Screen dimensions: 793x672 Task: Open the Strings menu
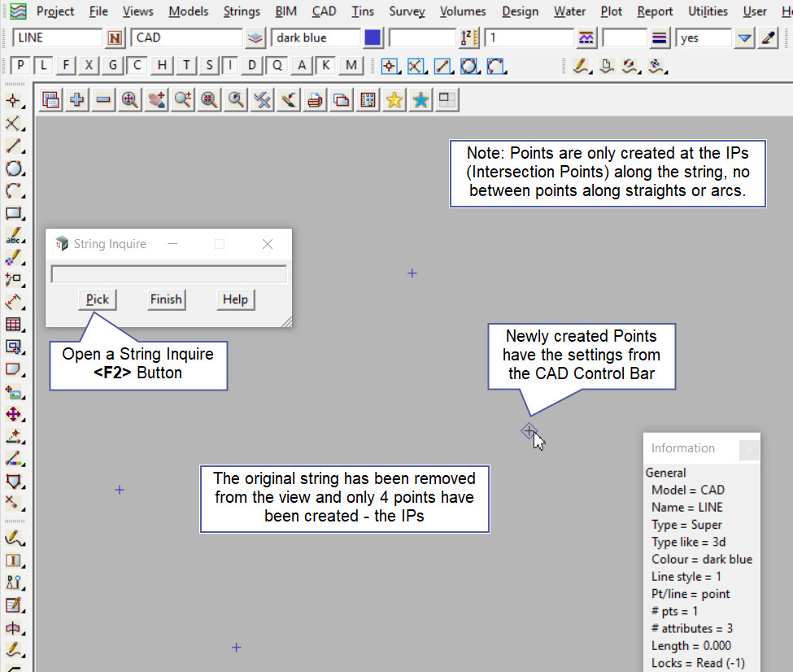[242, 11]
